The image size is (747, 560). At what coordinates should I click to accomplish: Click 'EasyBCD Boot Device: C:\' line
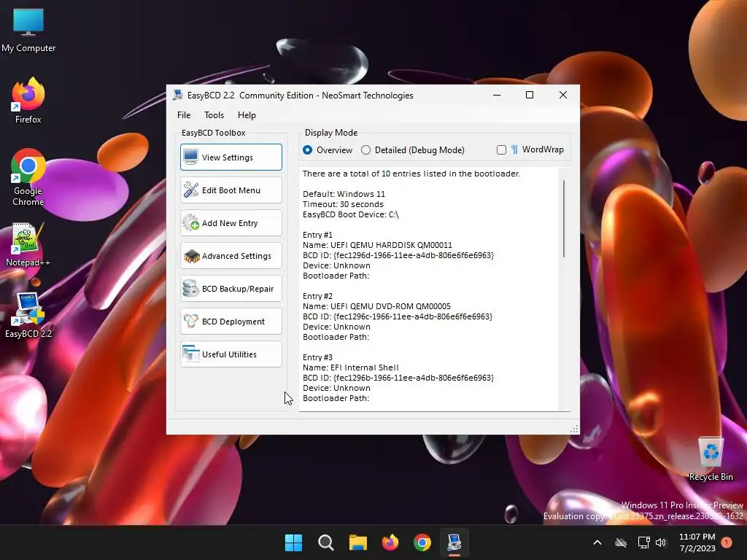click(351, 214)
